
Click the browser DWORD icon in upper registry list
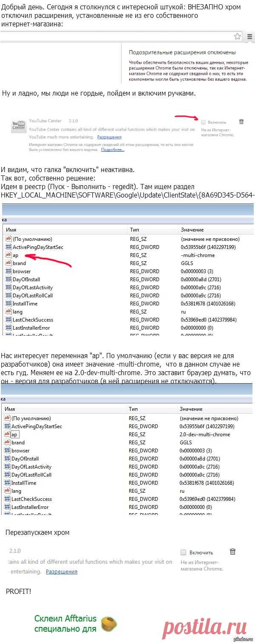tap(8, 271)
